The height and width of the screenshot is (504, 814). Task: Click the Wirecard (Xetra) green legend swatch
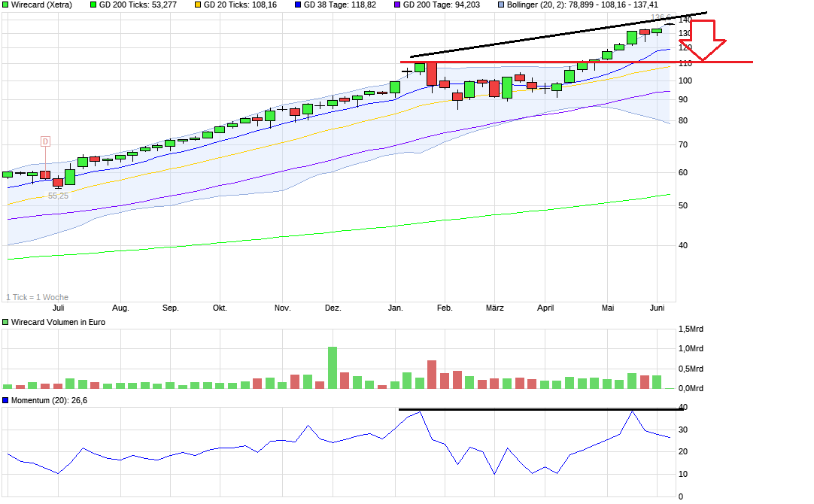(x=6, y=5)
